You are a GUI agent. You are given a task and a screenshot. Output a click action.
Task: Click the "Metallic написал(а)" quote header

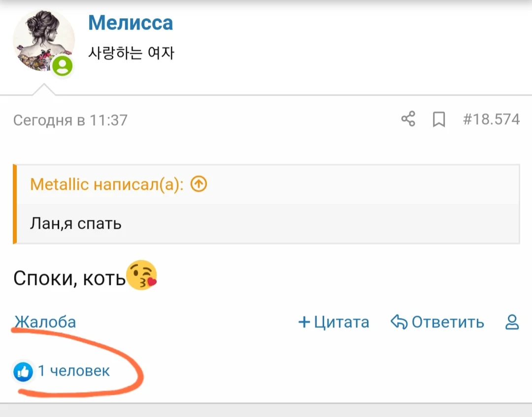106,184
